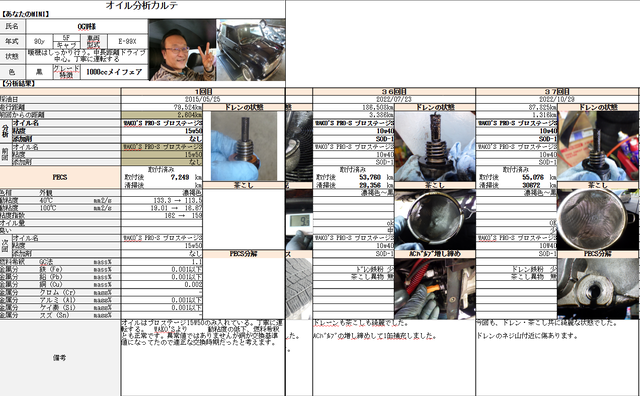The image size is (640, 396).
Task: Select the オイル分析カルテ title cell
Action: 142,5
